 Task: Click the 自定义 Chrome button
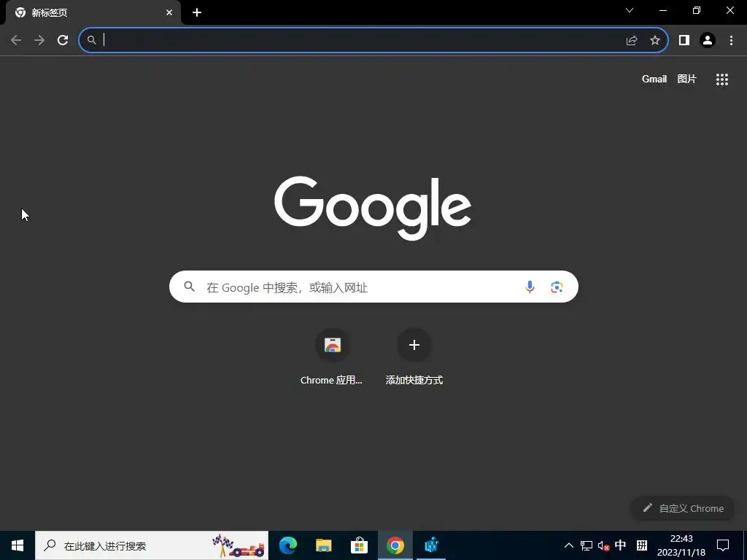(683, 508)
